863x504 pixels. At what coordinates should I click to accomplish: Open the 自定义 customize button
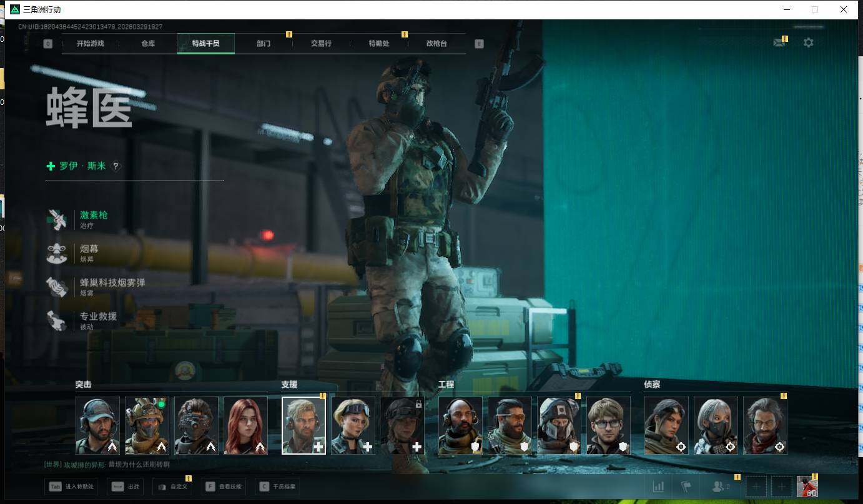point(172,487)
